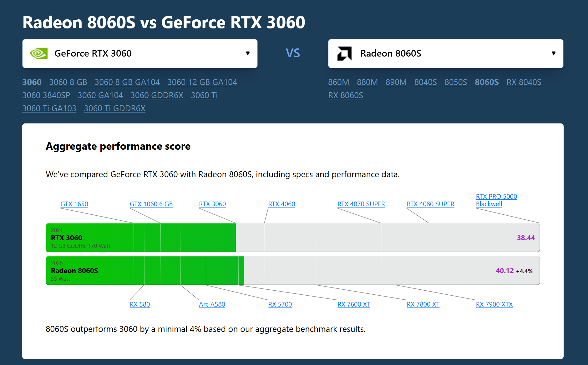Image resolution: width=588 pixels, height=365 pixels.
Task: Open the RX 8040S variant link
Action: (x=524, y=82)
